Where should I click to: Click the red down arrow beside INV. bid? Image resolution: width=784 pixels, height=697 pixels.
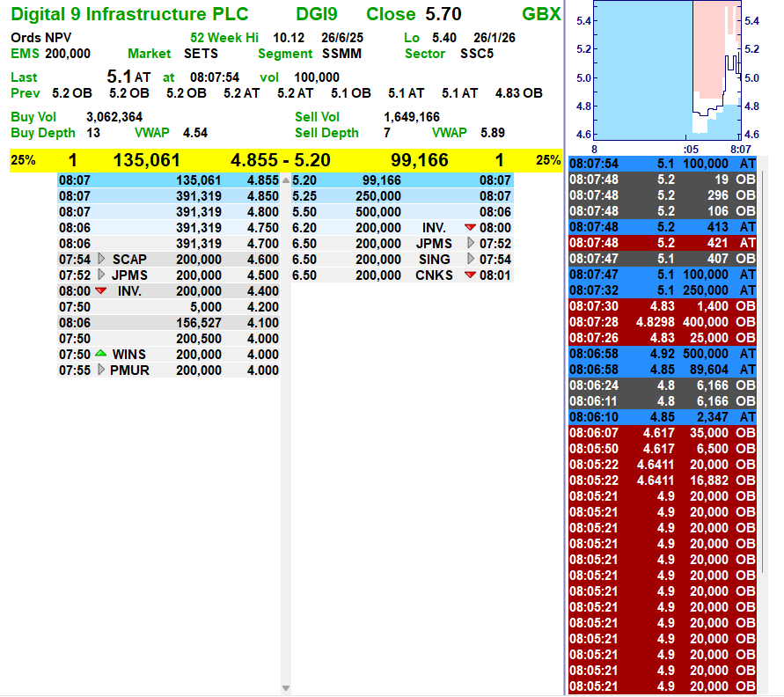point(100,291)
